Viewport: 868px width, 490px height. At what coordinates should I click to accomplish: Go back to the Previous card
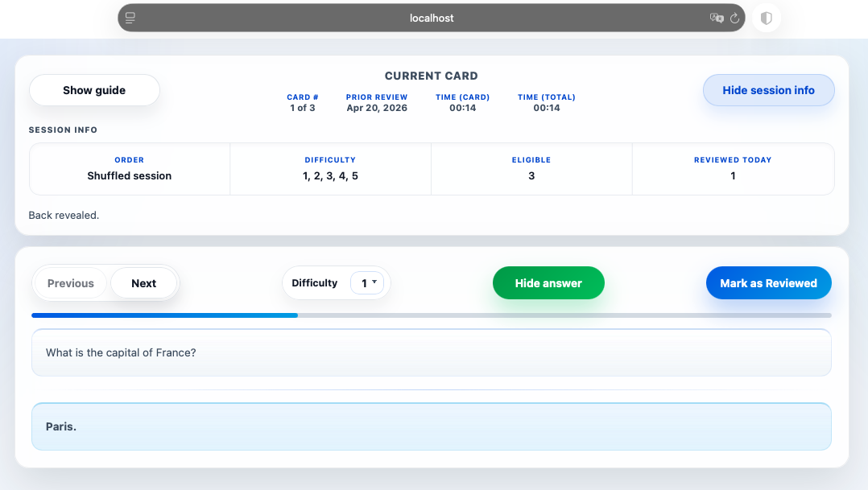pos(71,283)
